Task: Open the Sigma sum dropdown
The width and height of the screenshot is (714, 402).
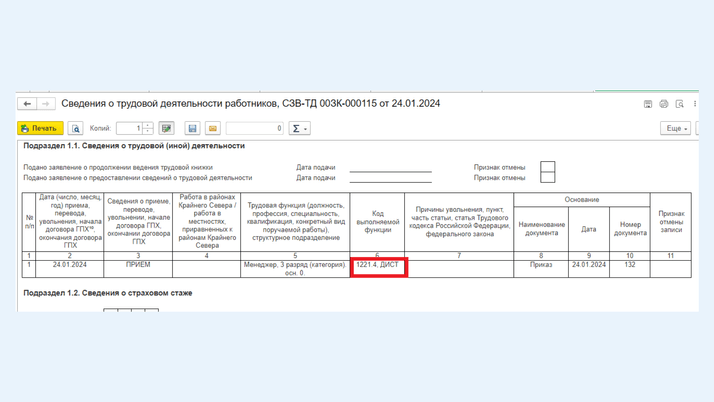Action: pos(299,128)
